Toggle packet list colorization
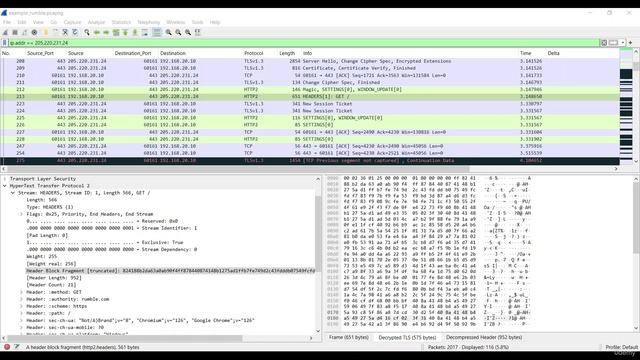640x360 pixels. coord(156,32)
